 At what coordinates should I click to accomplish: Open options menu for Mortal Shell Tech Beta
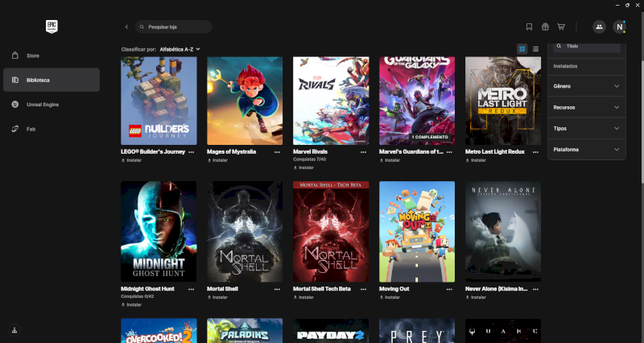click(364, 289)
